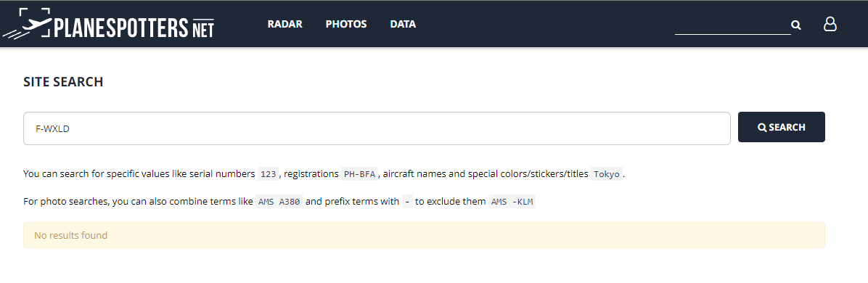868x283 pixels.
Task: Click the PH-BFA registration example
Action: pos(359,174)
